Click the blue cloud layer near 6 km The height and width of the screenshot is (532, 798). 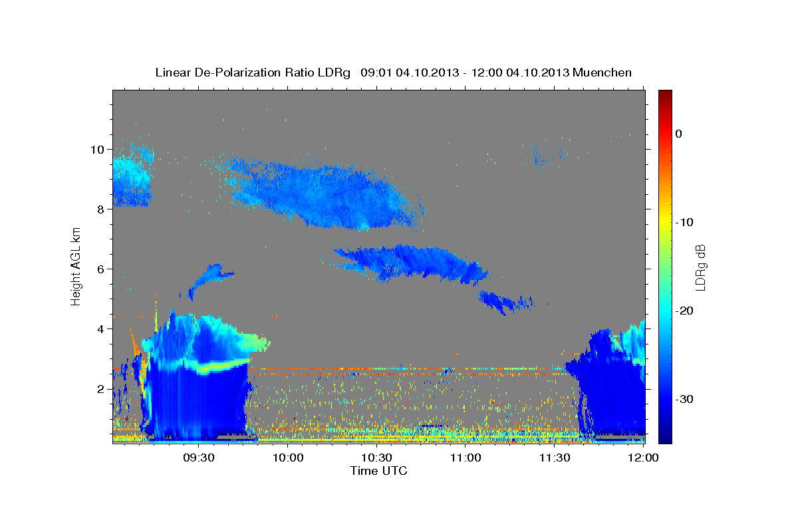[x=412, y=263]
